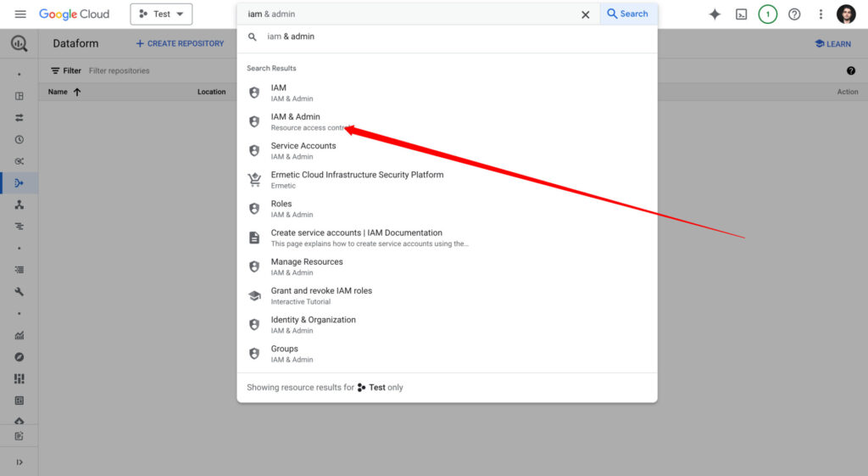The image size is (868, 476).
Task: Click the Create Repository button
Action: 180,43
